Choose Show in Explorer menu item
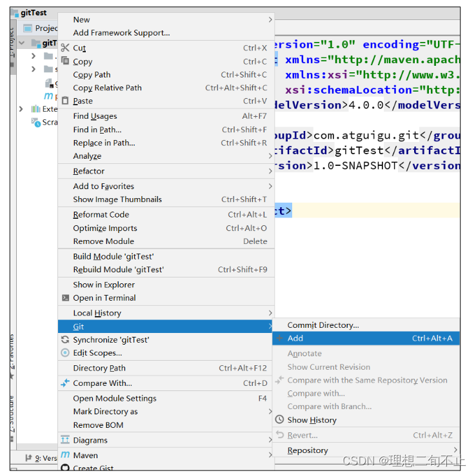The width and height of the screenshot is (476, 473). click(x=166, y=285)
